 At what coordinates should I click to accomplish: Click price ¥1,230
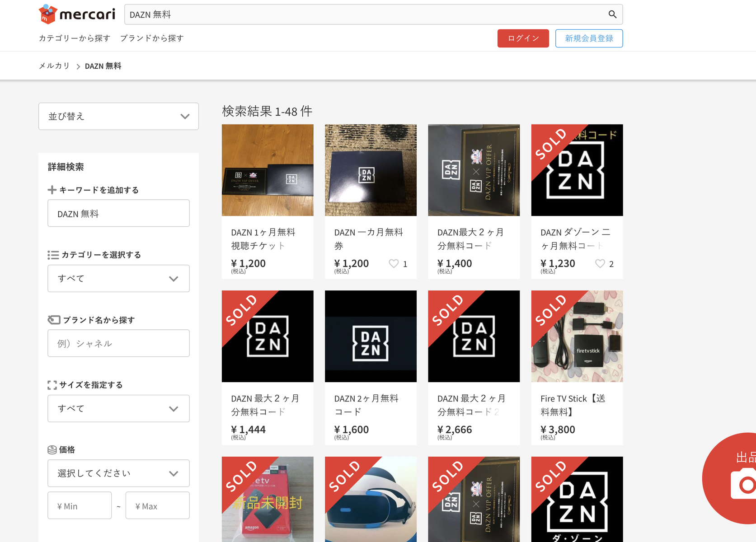tap(558, 264)
